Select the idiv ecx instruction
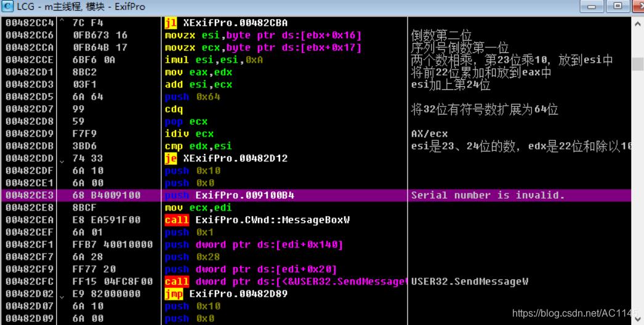 (190, 134)
